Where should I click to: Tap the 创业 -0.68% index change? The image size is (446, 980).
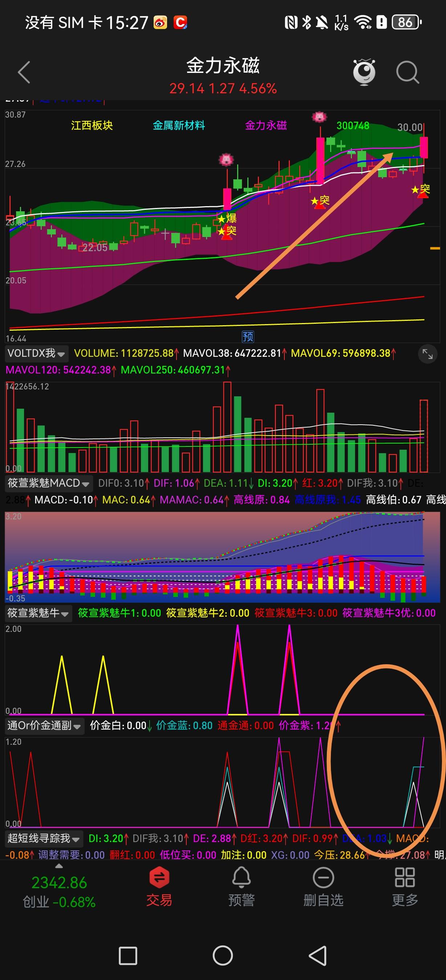pyautogui.click(x=59, y=902)
